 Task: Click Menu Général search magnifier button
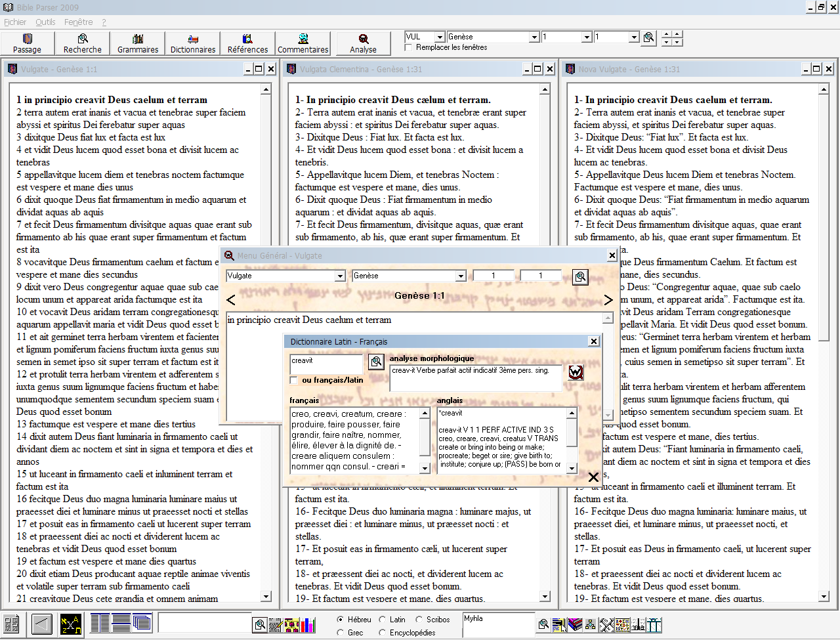[x=581, y=277]
